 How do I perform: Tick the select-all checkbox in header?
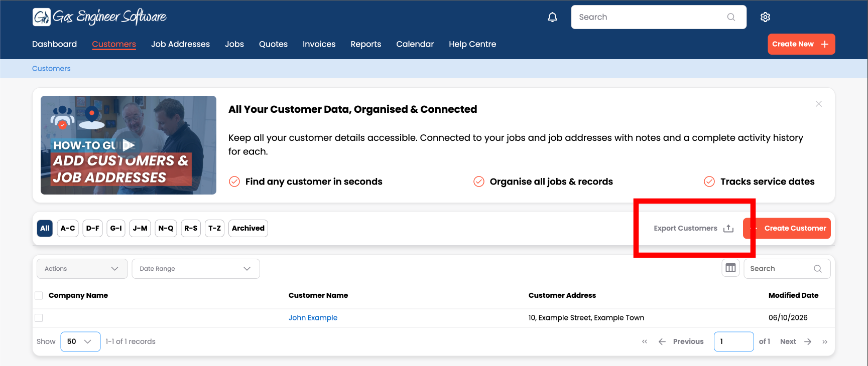39,295
